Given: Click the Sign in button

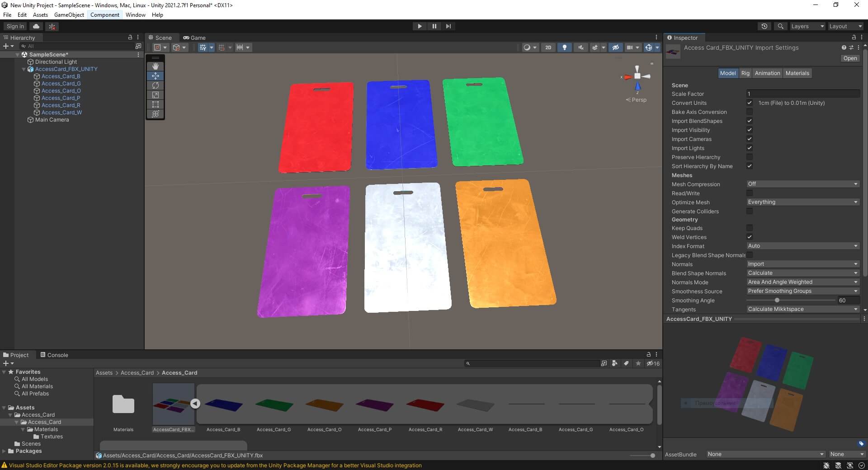Looking at the screenshot, I should 15,26.
